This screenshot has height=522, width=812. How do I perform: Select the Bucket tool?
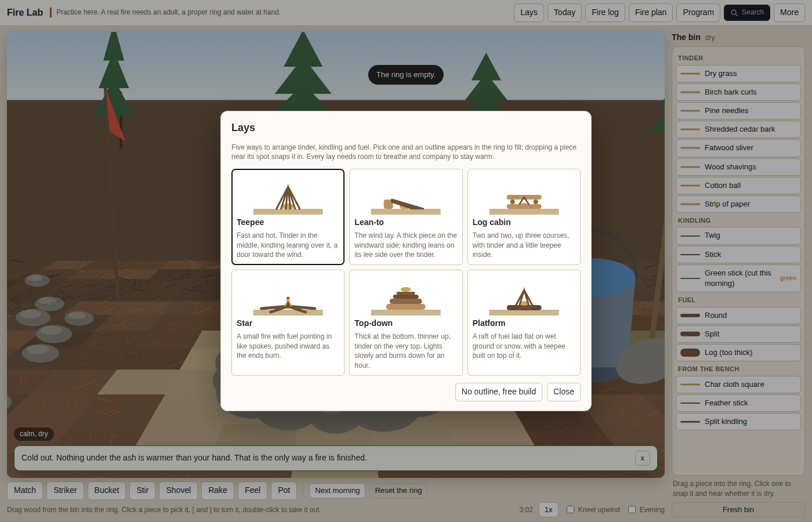107,491
